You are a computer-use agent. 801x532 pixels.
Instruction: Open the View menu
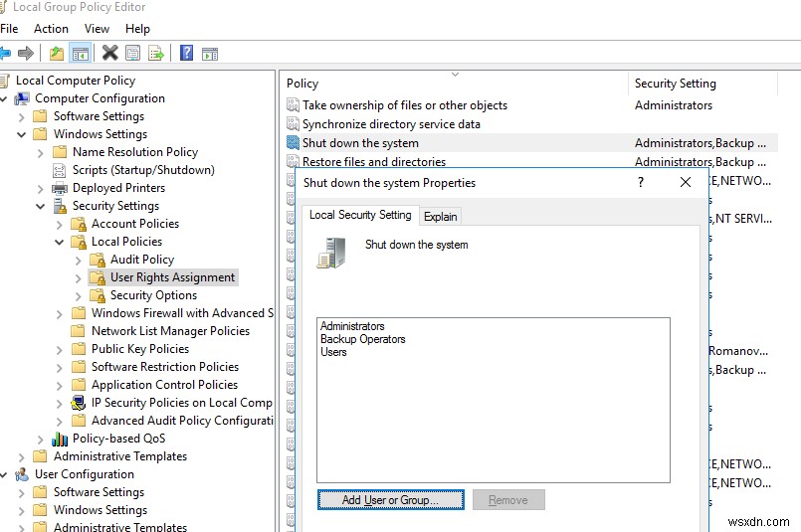click(x=97, y=29)
